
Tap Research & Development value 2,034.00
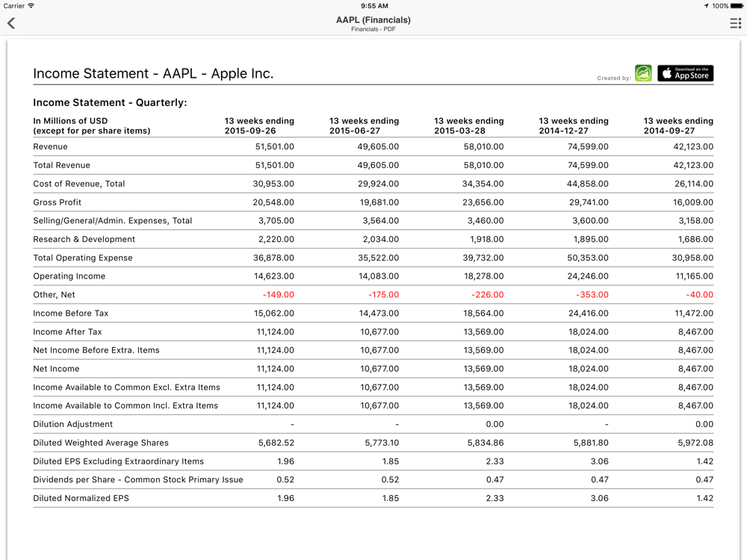(x=381, y=239)
